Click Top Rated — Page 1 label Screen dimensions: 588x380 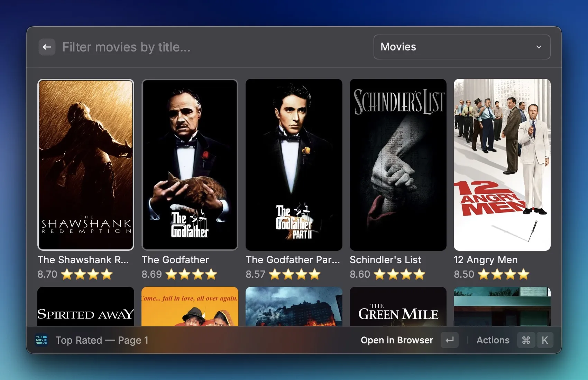[x=102, y=340]
